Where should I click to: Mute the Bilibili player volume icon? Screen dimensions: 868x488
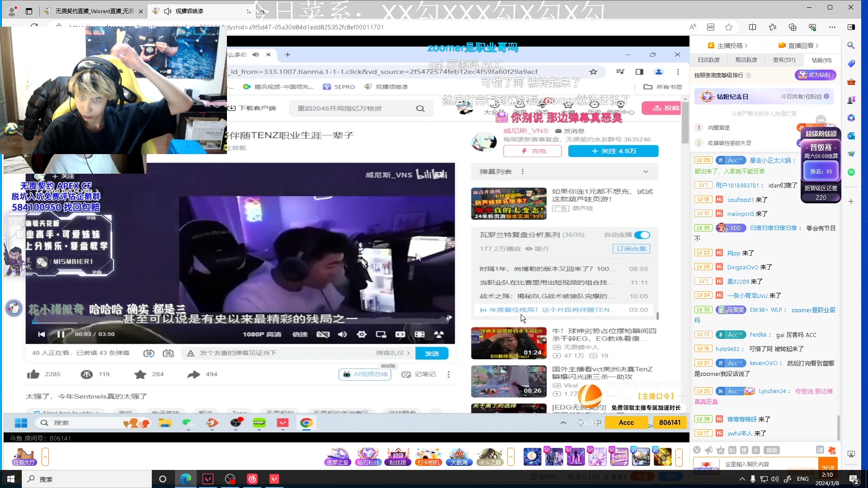click(342, 334)
